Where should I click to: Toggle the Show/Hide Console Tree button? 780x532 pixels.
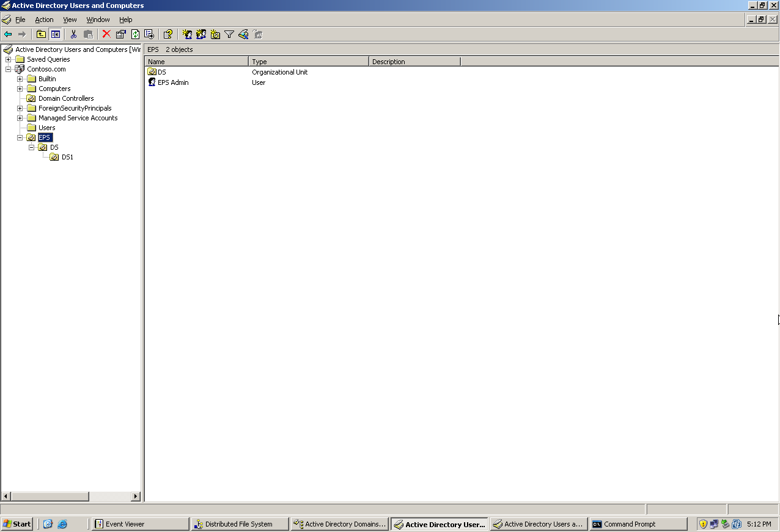point(55,34)
